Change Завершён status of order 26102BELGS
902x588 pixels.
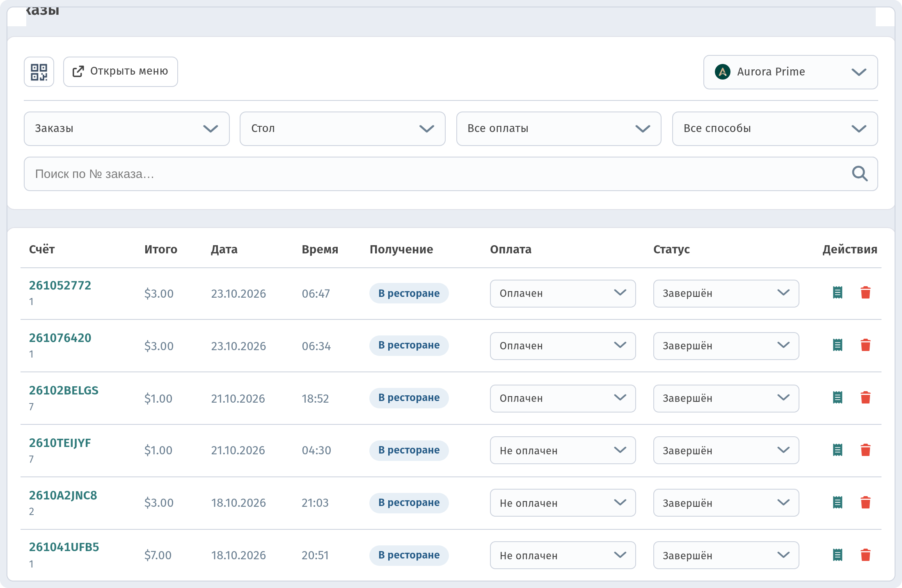(x=726, y=399)
